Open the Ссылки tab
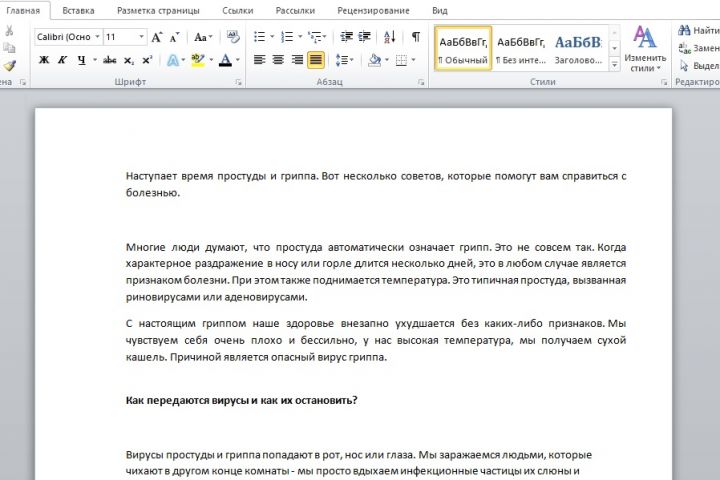The image size is (720, 480). [x=237, y=10]
